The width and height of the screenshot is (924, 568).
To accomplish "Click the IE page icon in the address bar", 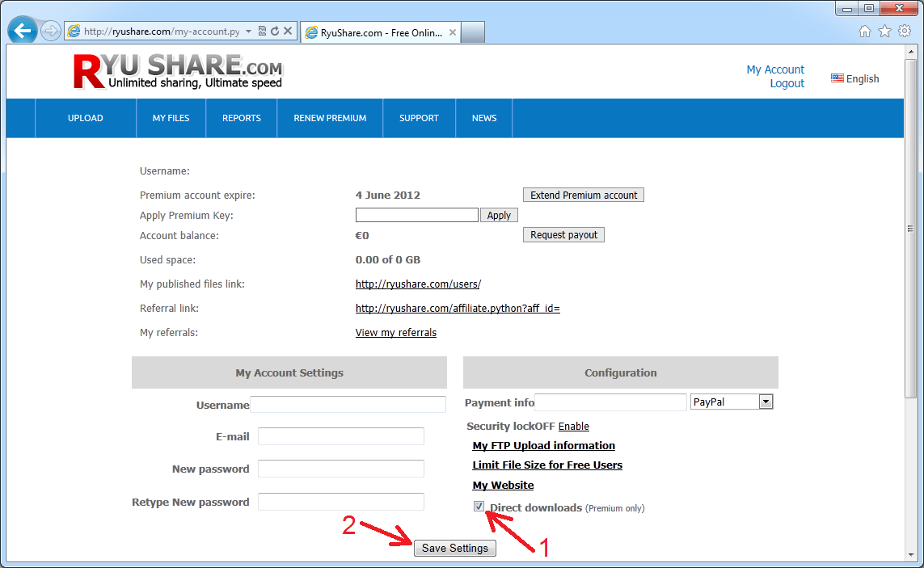I will [74, 32].
